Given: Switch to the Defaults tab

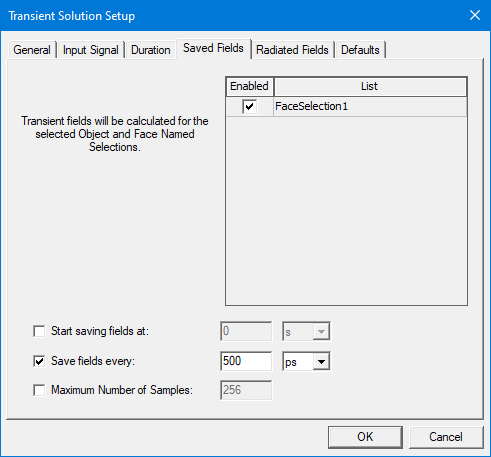Looking at the screenshot, I should pyautogui.click(x=360, y=50).
